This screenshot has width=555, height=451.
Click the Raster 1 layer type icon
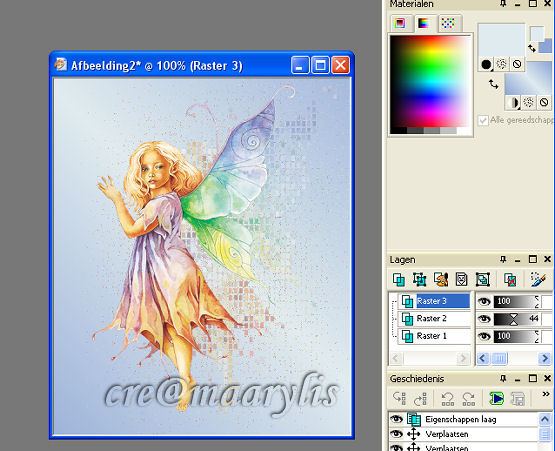click(407, 336)
